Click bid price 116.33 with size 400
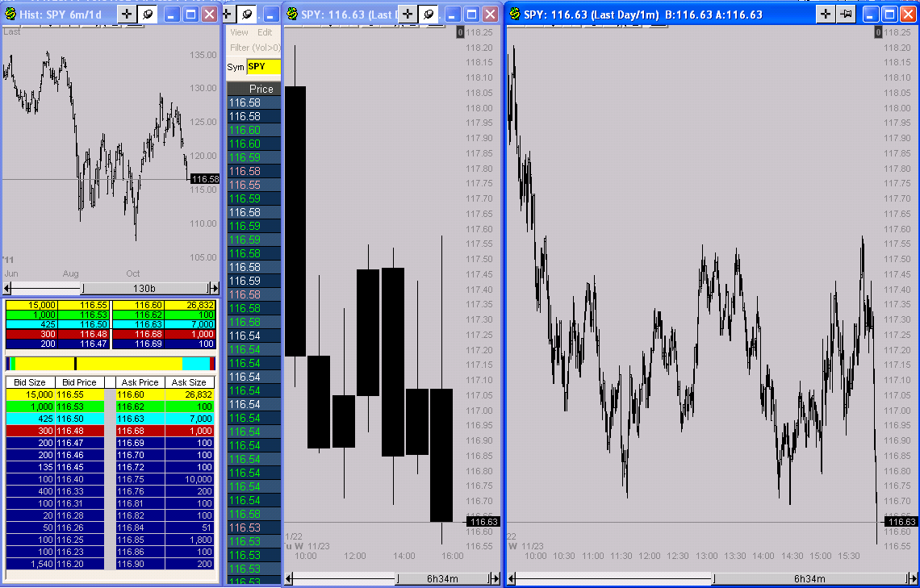The image size is (920, 588). pyautogui.click(x=80, y=491)
